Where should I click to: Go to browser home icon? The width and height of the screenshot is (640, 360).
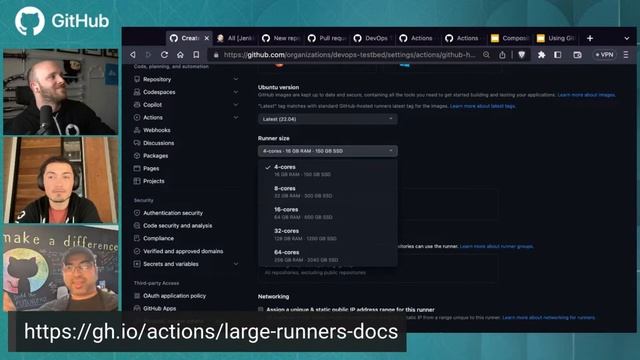180,55
